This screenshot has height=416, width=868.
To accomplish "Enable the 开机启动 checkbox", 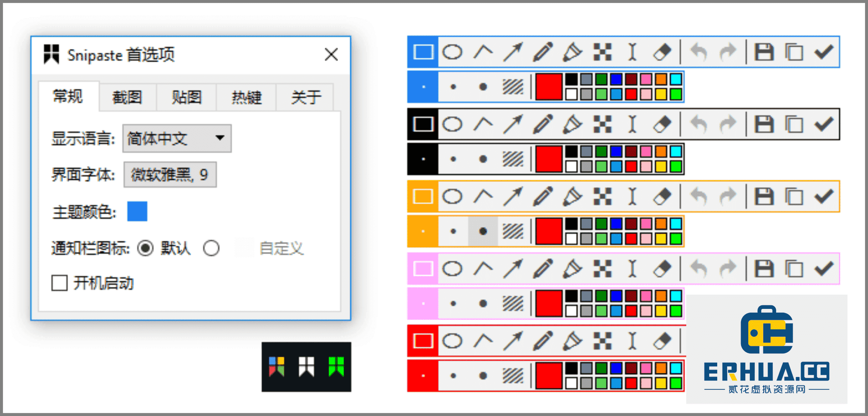I will point(60,283).
